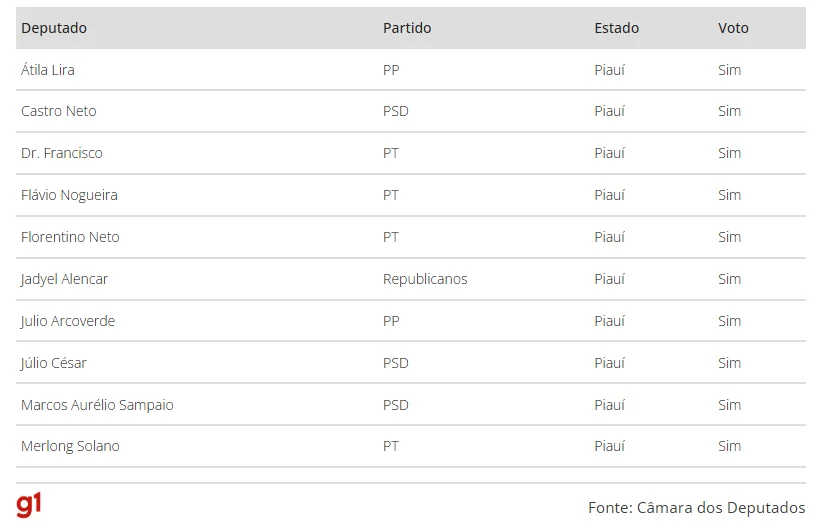The width and height of the screenshot is (820, 524).
Task: Select Julio Arcoverde in the list
Action: (x=68, y=321)
